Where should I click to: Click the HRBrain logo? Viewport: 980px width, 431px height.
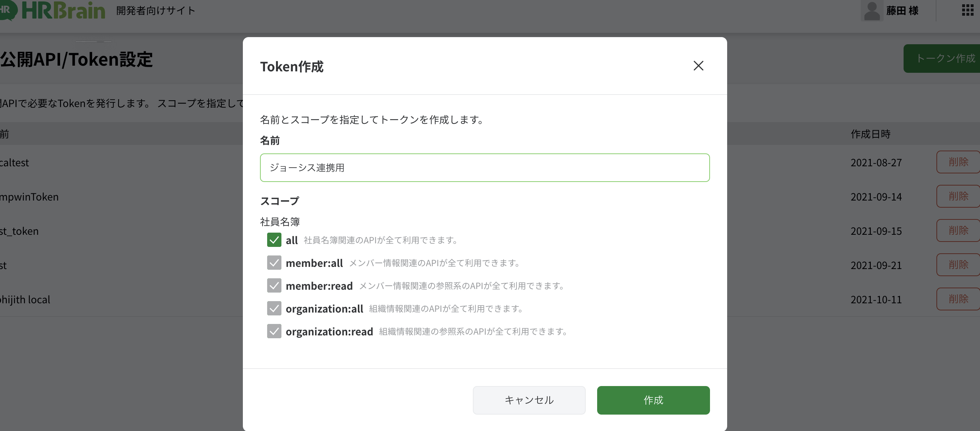pyautogui.click(x=53, y=11)
